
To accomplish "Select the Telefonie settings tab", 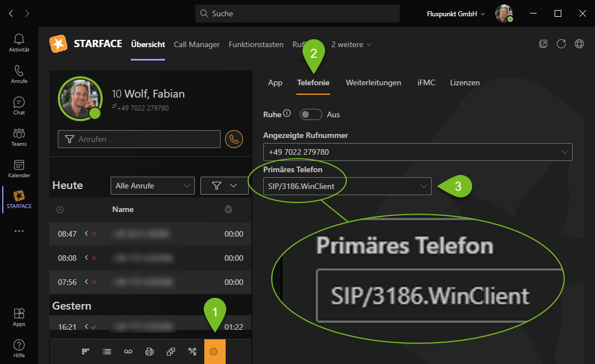I will pyautogui.click(x=313, y=82).
